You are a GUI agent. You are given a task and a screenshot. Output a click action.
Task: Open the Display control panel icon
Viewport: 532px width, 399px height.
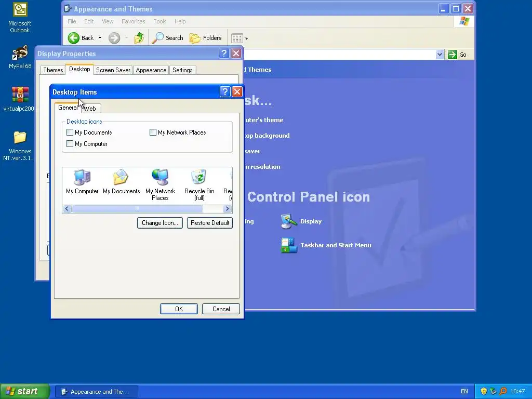301,221
